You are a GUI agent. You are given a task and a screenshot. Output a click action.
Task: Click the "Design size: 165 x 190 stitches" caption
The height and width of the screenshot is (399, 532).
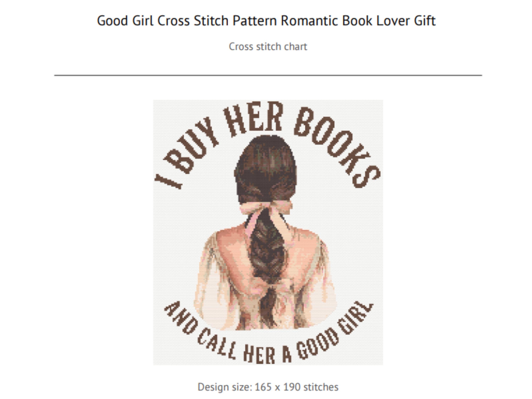point(268,387)
